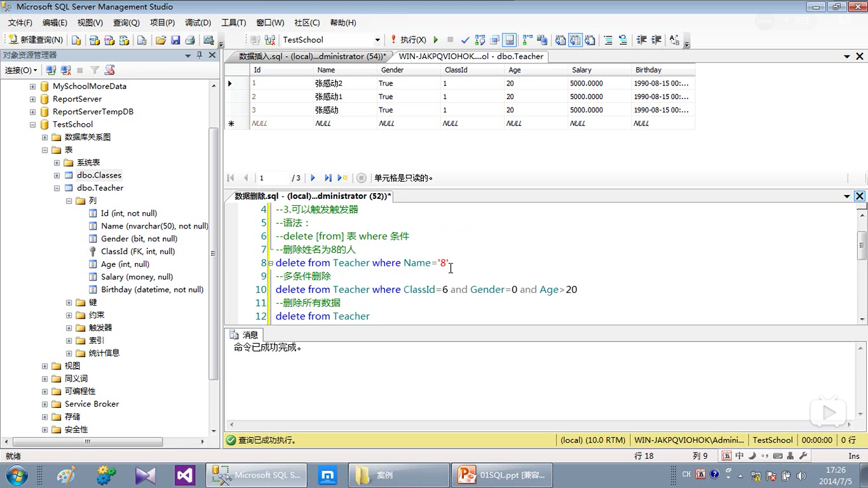Open the 连接(O) connect dropdown

(x=21, y=70)
